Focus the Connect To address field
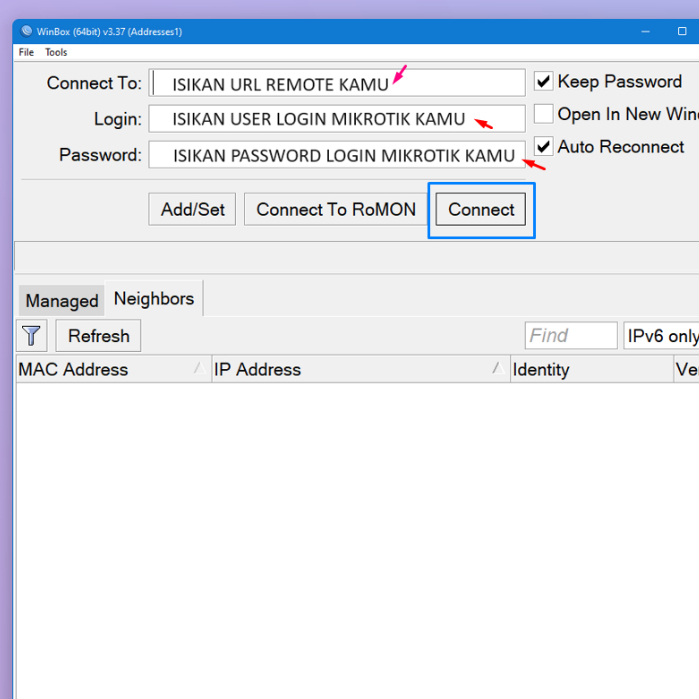 (337, 83)
